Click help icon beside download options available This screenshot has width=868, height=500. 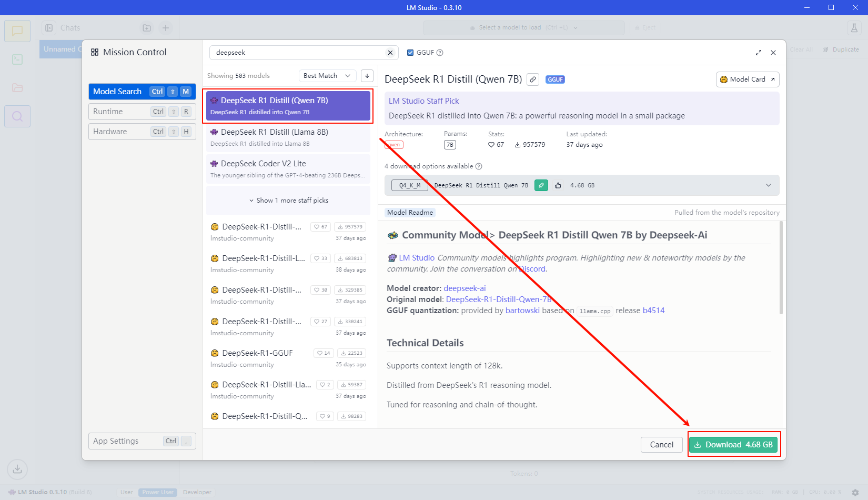479,166
